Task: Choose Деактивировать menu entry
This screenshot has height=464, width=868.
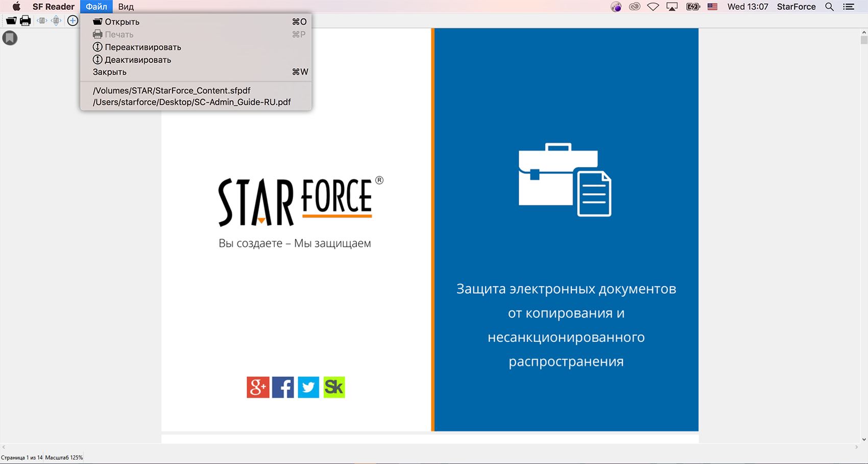Action: pos(196,60)
